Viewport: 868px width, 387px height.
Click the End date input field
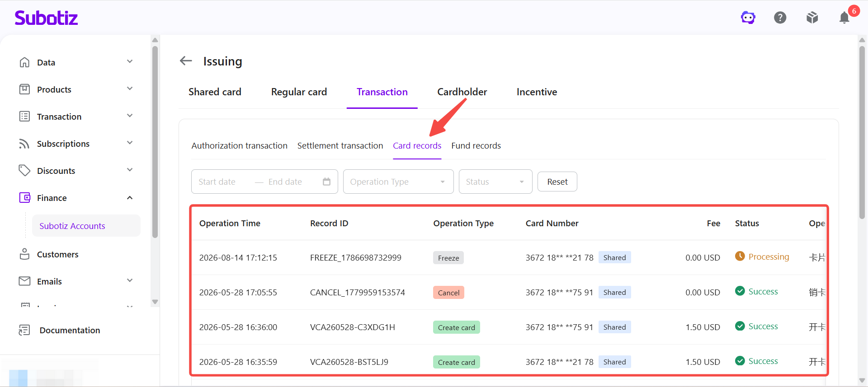pyautogui.click(x=285, y=182)
